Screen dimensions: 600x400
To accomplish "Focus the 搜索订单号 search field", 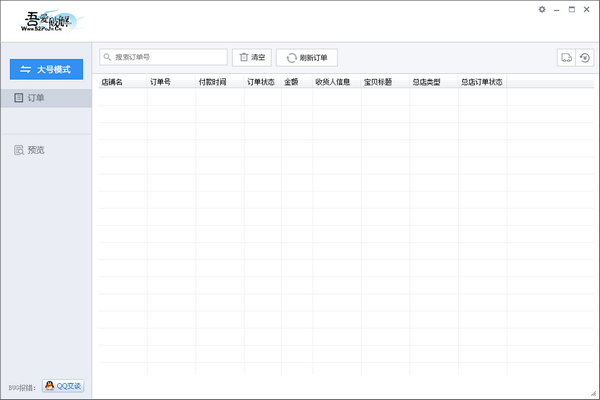I will coord(164,58).
